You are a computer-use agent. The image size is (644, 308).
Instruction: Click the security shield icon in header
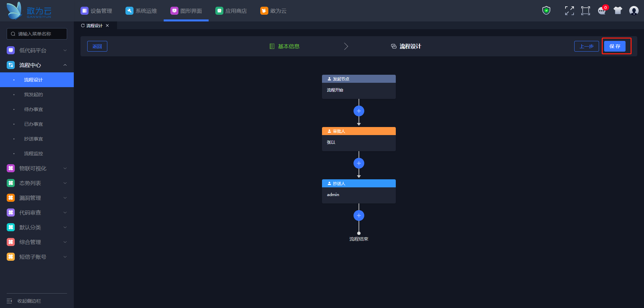click(x=546, y=11)
